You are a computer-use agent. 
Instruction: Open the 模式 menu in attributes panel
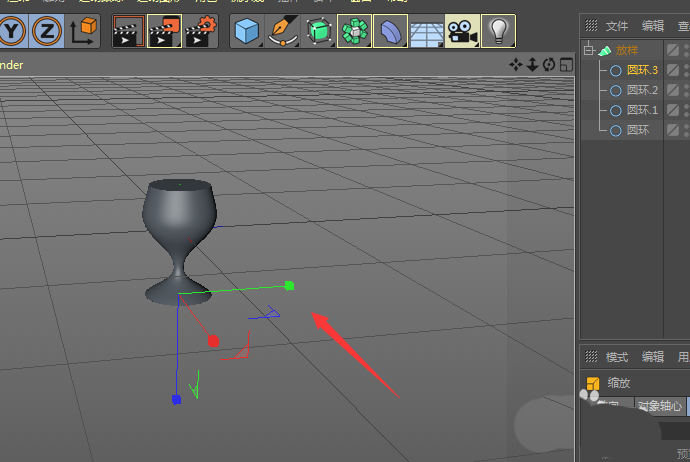pos(617,357)
